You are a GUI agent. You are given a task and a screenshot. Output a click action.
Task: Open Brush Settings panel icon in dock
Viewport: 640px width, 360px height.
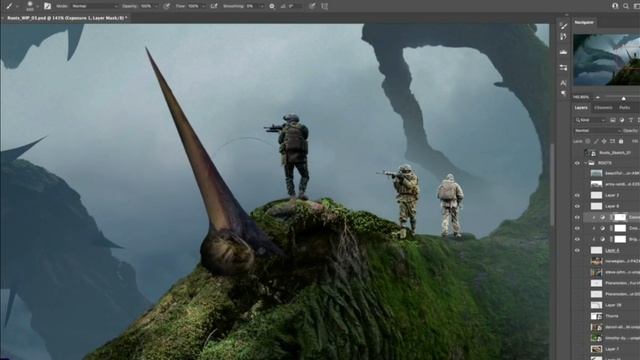[x=564, y=37]
